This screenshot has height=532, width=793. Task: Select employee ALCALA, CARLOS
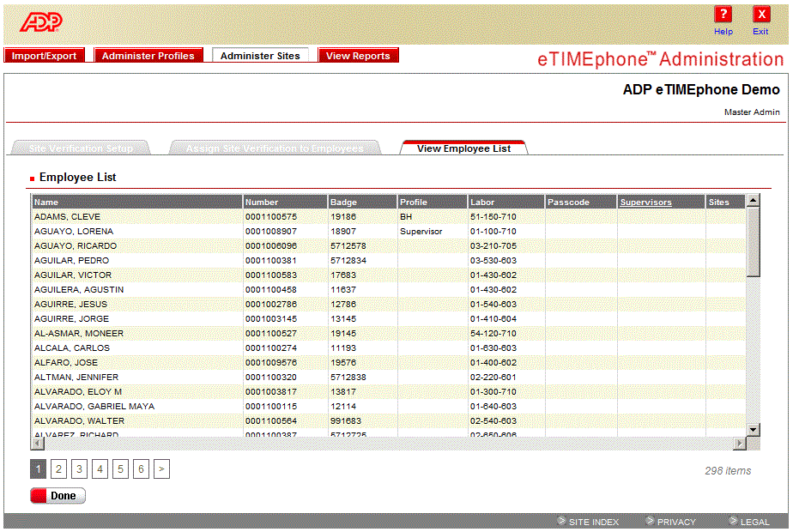point(72,348)
